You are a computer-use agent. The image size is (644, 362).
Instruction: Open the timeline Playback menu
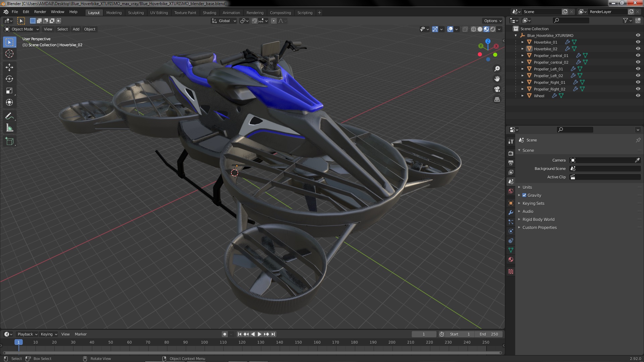(x=27, y=334)
